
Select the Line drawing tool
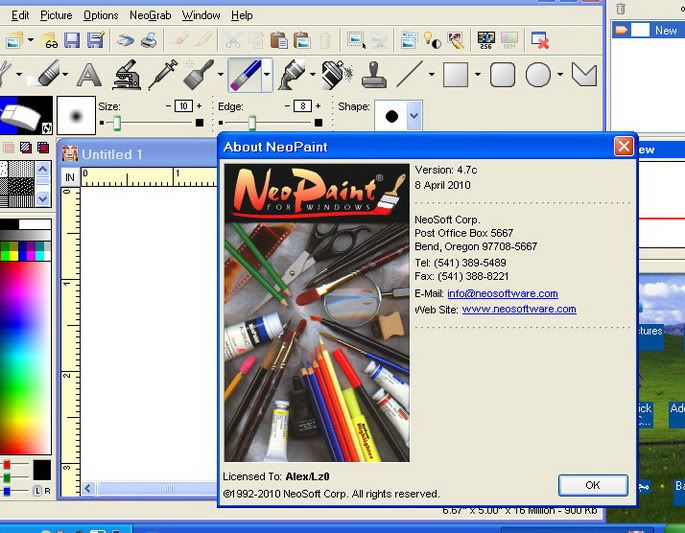410,75
